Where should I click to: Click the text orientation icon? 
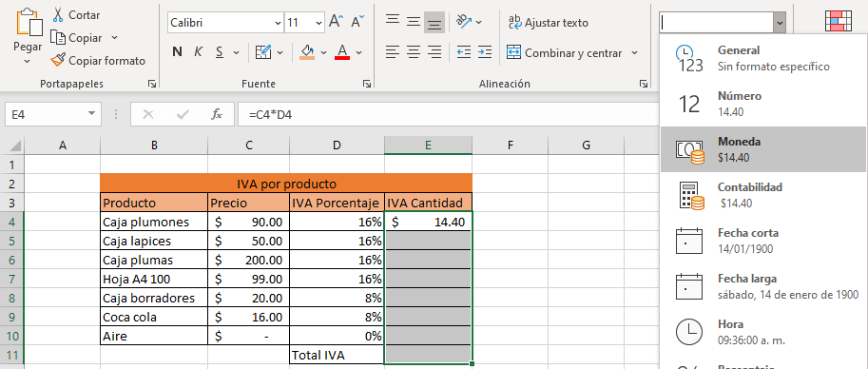(463, 22)
